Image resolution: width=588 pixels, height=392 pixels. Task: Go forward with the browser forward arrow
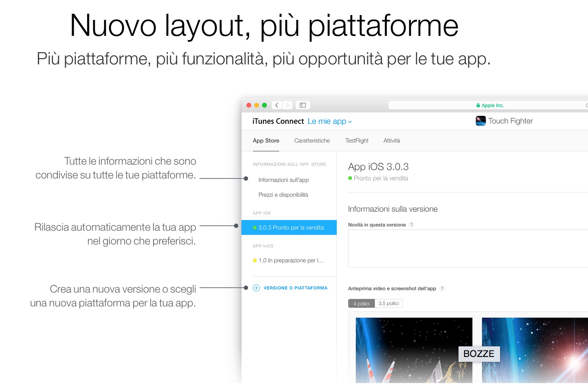click(x=287, y=105)
